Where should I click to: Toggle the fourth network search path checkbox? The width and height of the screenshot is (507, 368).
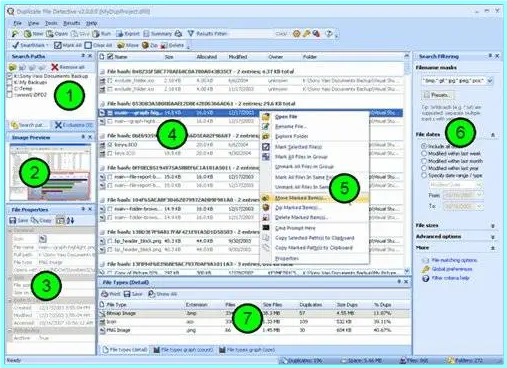click(10, 95)
